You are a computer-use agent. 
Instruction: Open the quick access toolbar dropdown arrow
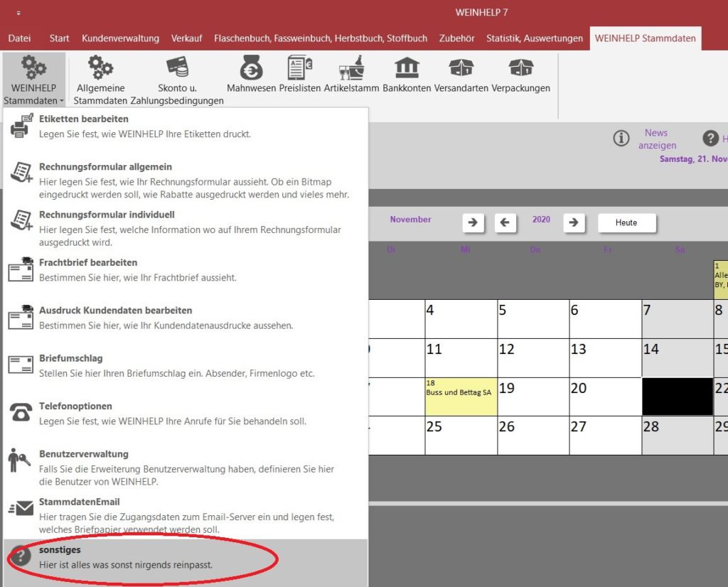(x=18, y=13)
